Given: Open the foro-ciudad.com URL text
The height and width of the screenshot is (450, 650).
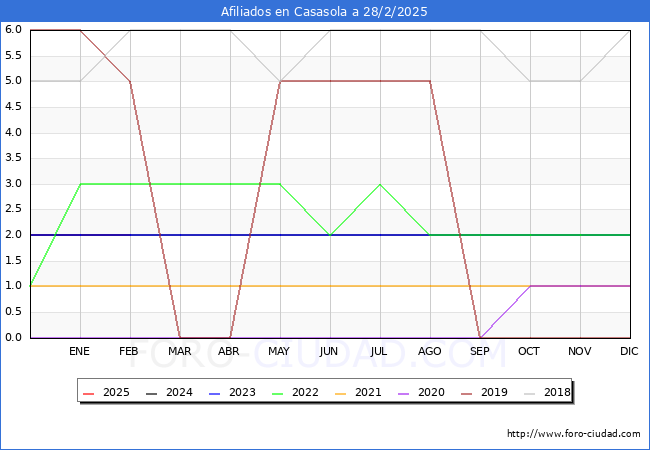Looking at the screenshot, I should (574, 434).
